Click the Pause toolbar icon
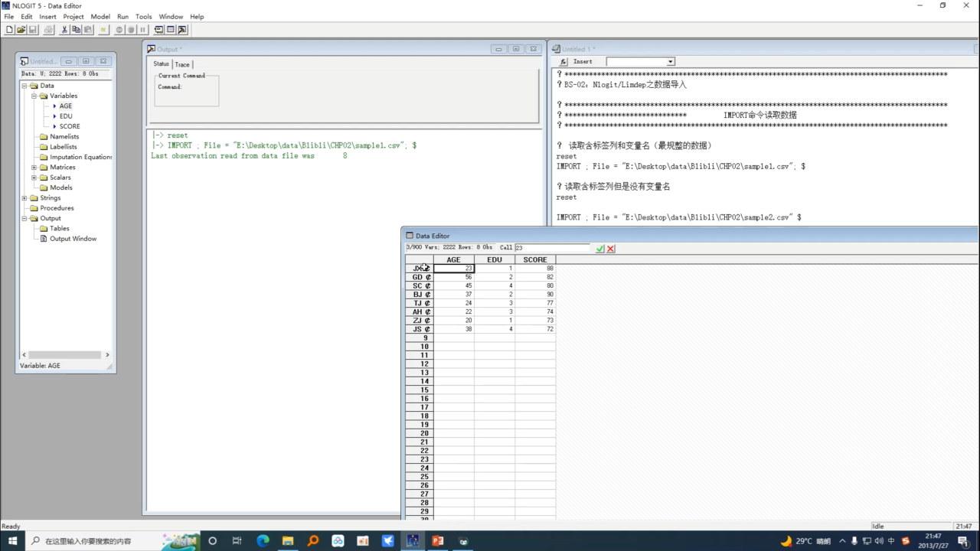This screenshot has height=551, width=980. pyautogui.click(x=142, y=30)
